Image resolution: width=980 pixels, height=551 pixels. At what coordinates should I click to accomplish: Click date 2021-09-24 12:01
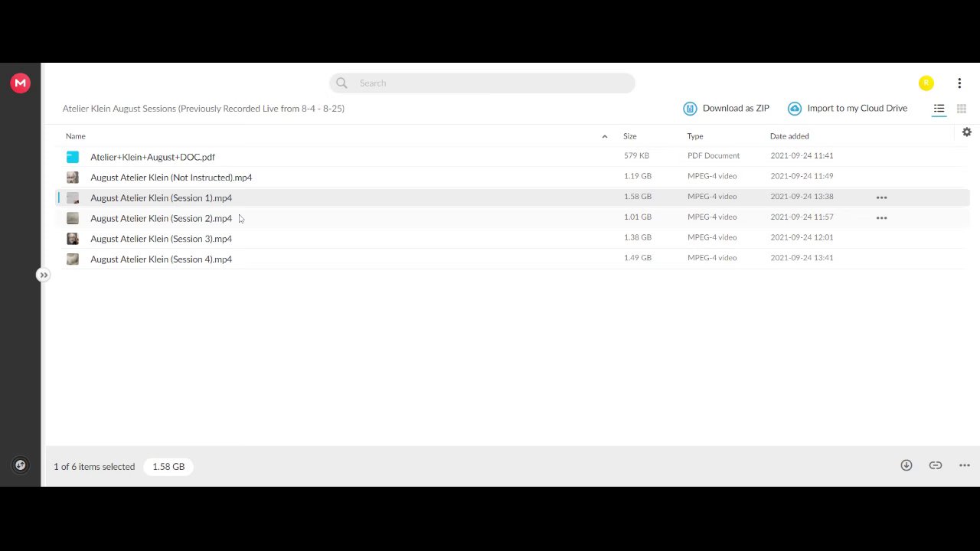click(x=802, y=237)
